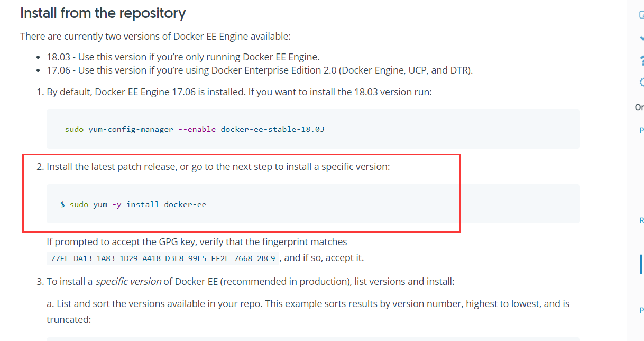Click the 18.03 version bullet item
This screenshot has height=341, width=644.
click(x=183, y=57)
